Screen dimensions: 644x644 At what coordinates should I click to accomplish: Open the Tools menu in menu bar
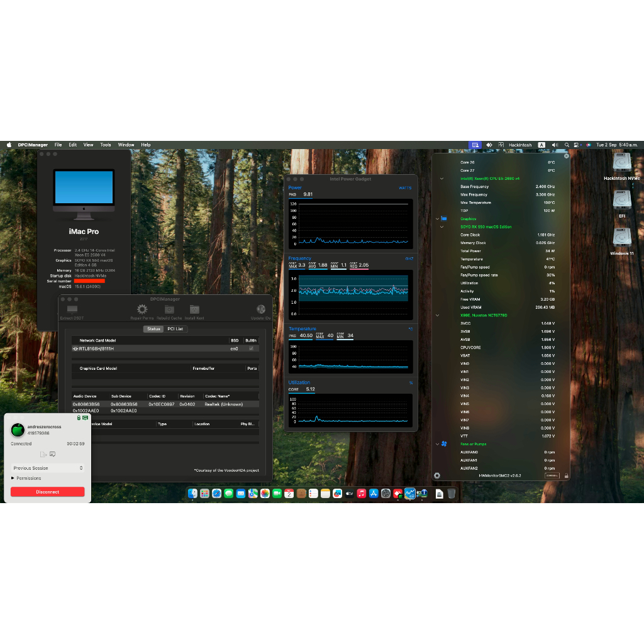tap(106, 145)
